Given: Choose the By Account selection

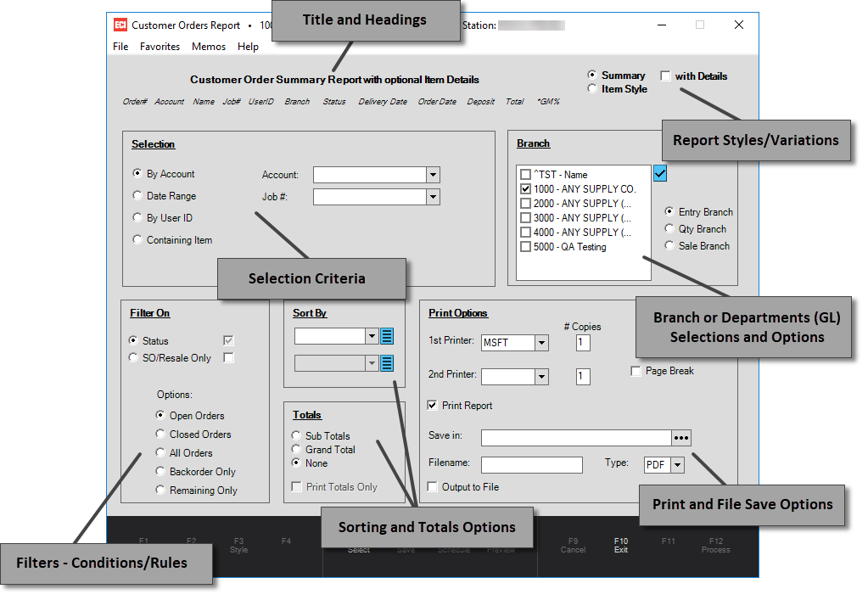Looking at the screenshot, I should (x=137, y=173).
